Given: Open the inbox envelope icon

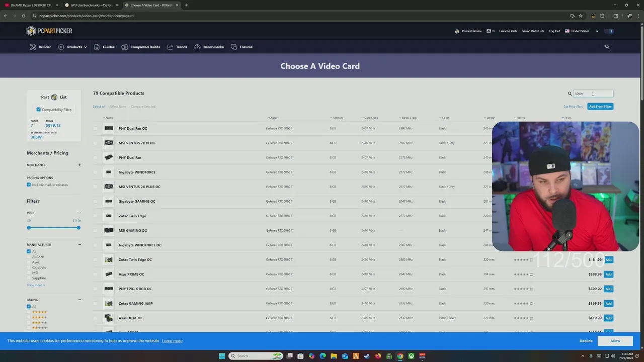Looking at the screenshot, I should tap(489, 31).
